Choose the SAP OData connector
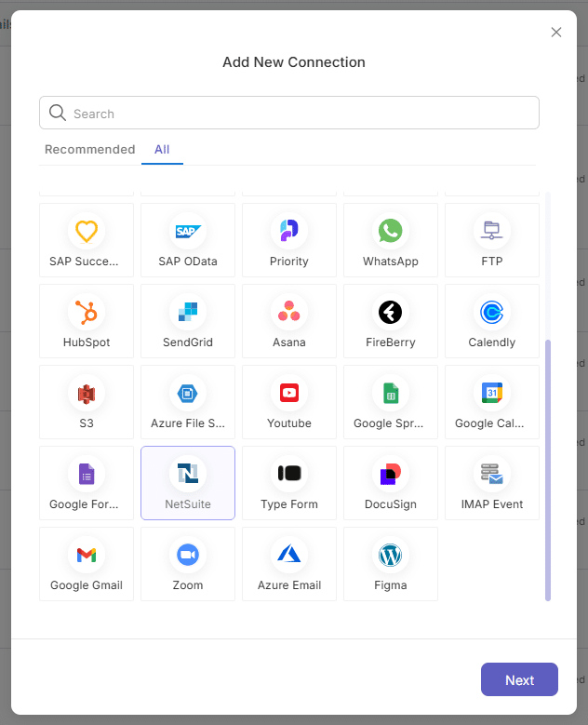 188,240
